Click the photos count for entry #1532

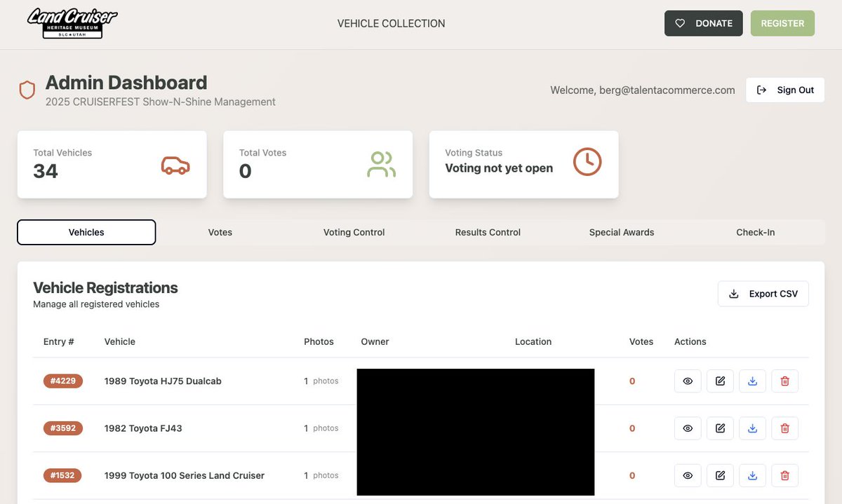click(x=321, y=475)
